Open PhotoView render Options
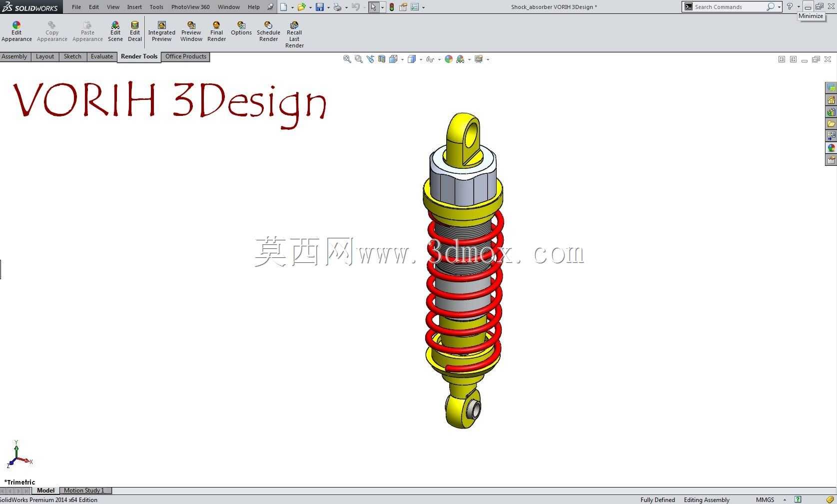Screen dimensions: 837x504 pos(241,28)
